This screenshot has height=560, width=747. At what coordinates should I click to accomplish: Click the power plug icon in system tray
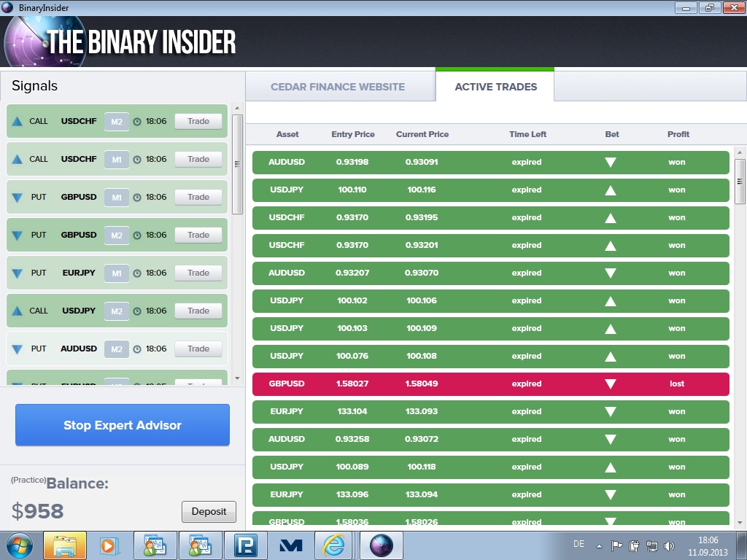634,545
